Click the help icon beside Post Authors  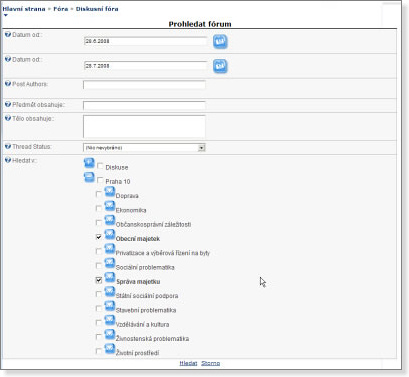(x=8, y=84)
